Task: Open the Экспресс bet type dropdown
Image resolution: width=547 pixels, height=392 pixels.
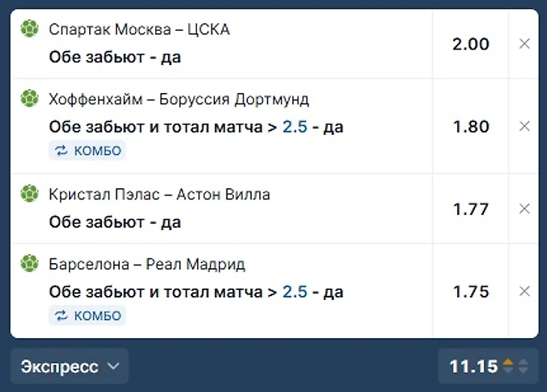Action: click(70, 367)
